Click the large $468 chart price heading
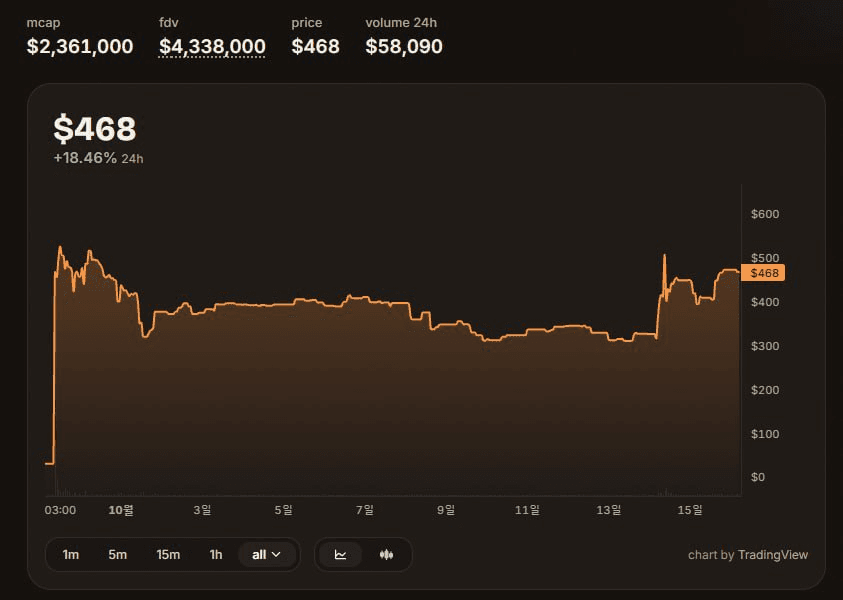Screen dimensions: 843x600 point(95,129)
